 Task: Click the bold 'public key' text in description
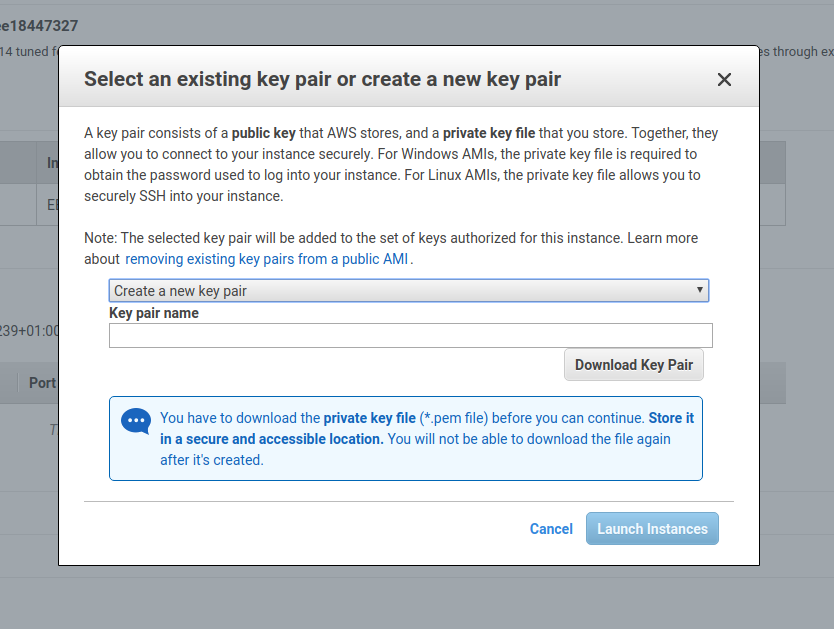264,133
